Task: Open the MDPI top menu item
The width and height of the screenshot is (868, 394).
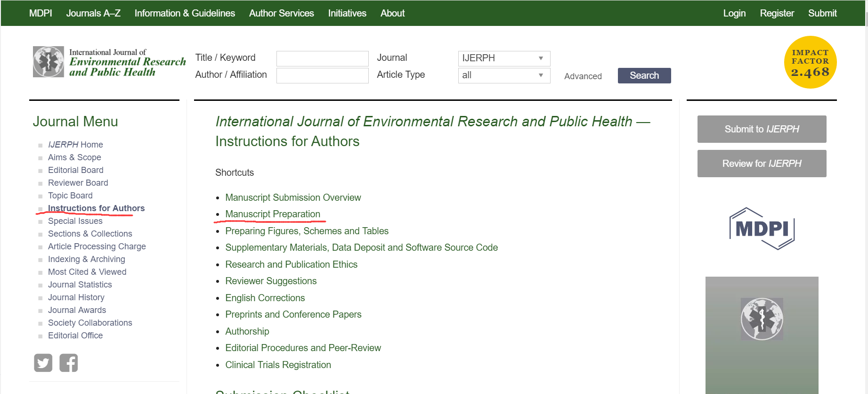Action: [41, 13]
